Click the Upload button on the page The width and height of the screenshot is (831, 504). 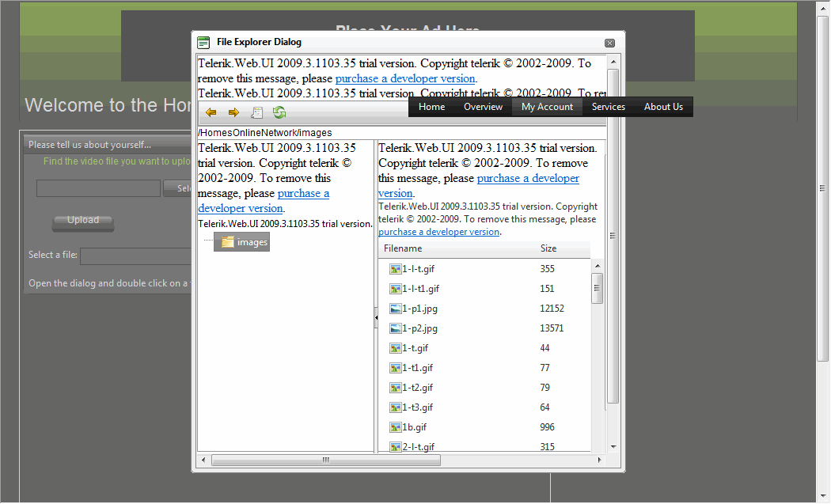coord(83,222)
